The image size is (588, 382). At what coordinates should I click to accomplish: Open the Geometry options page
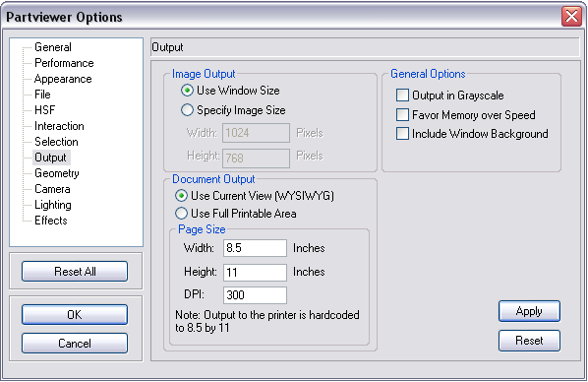[57, 173]
